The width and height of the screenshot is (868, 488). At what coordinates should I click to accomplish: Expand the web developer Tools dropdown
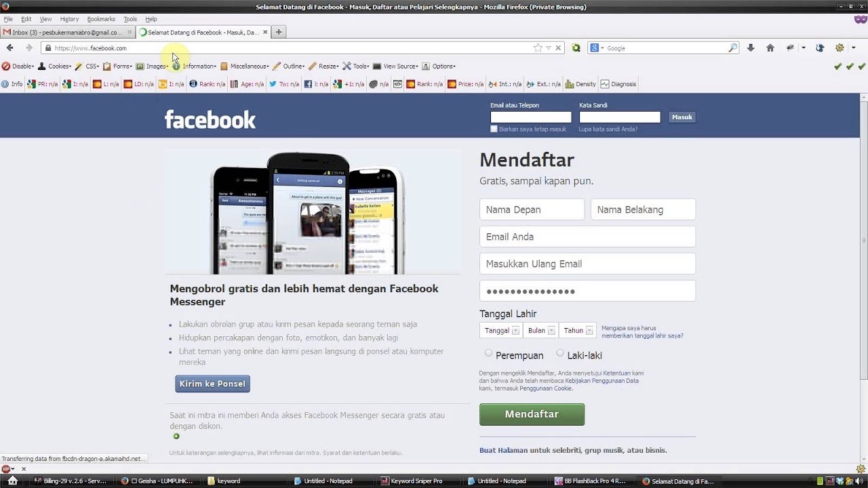pyautogui.click(x=356, y=66)
